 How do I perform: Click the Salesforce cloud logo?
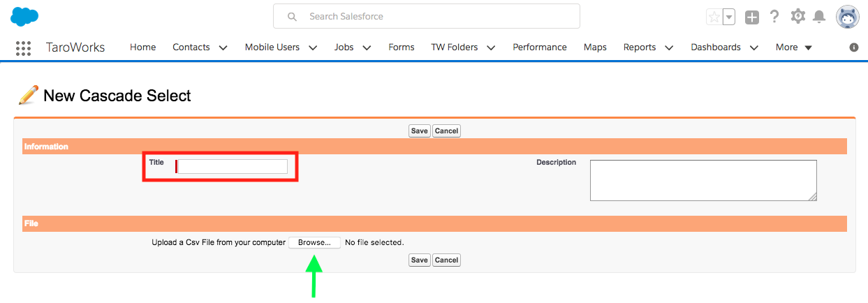point(24,16)
